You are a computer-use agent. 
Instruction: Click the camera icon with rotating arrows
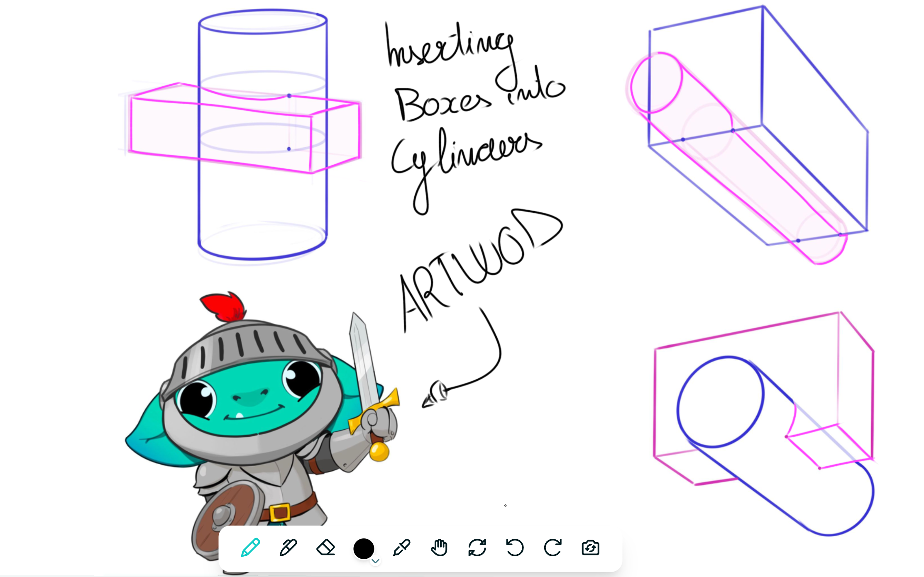pos(590,548)
